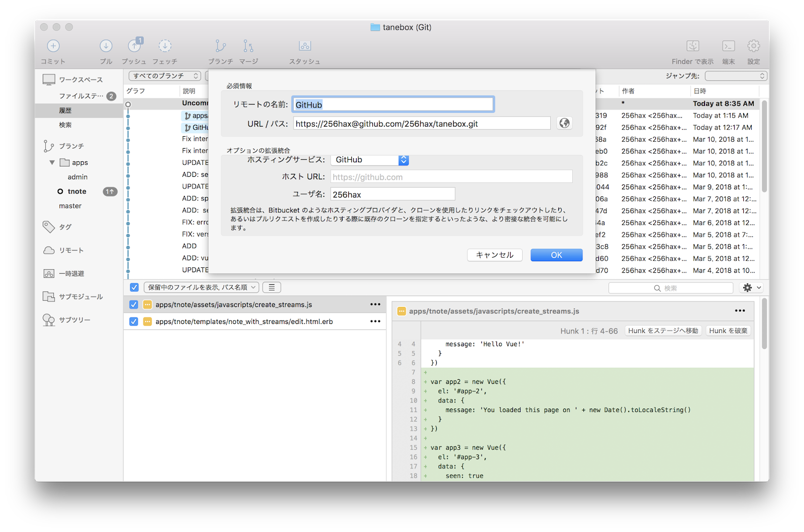
Task: Click modified-status icon of create_streams.js row
Action: point(148,304)
